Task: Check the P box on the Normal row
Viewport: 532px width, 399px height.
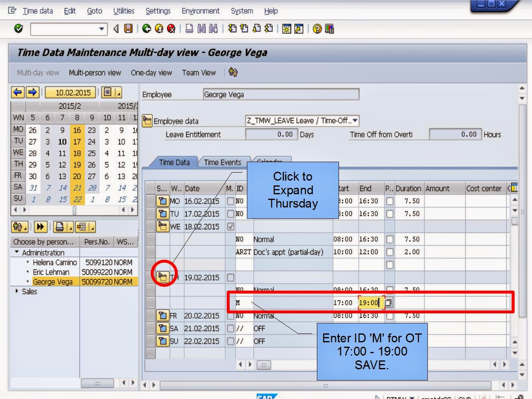Action: (x=389, y=239)
